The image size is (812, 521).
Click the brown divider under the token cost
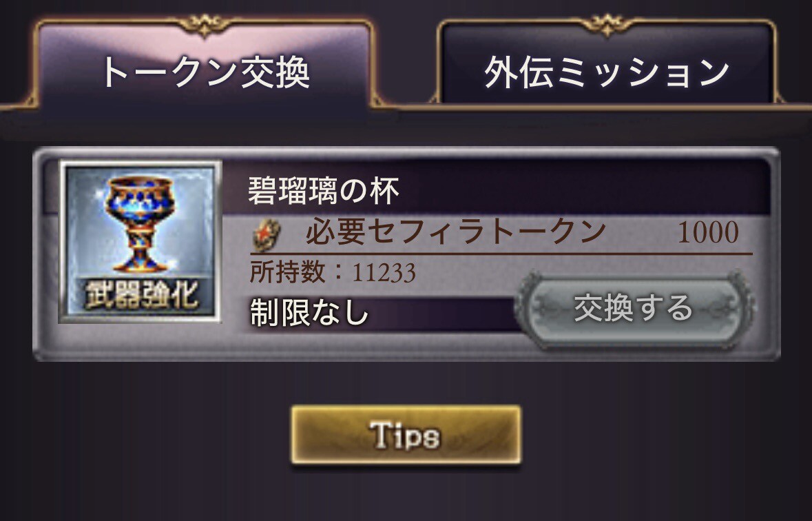(x=501, y=254)
